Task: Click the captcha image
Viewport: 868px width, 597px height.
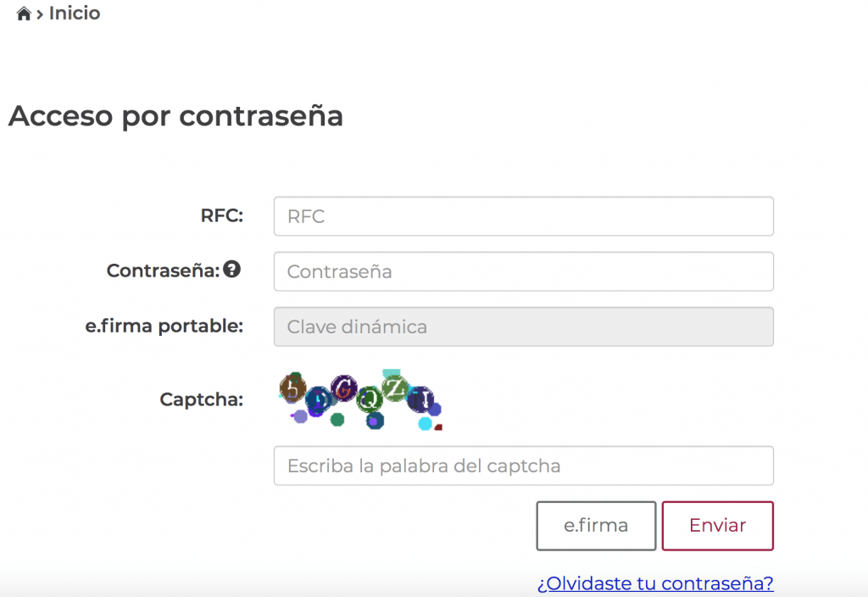Action: point(361,400)
